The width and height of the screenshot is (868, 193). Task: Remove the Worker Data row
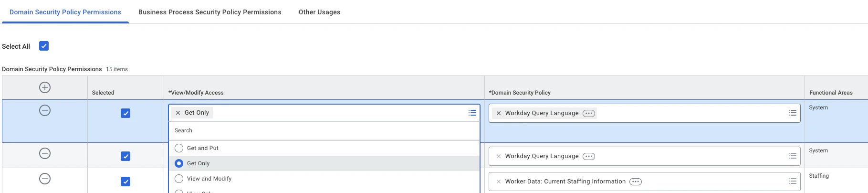[45, 179]
